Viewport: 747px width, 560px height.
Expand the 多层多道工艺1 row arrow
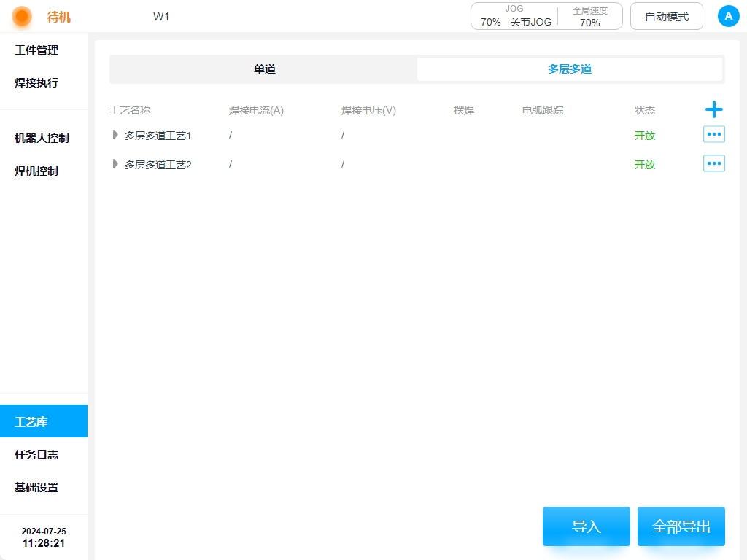[x=115, y=135]
